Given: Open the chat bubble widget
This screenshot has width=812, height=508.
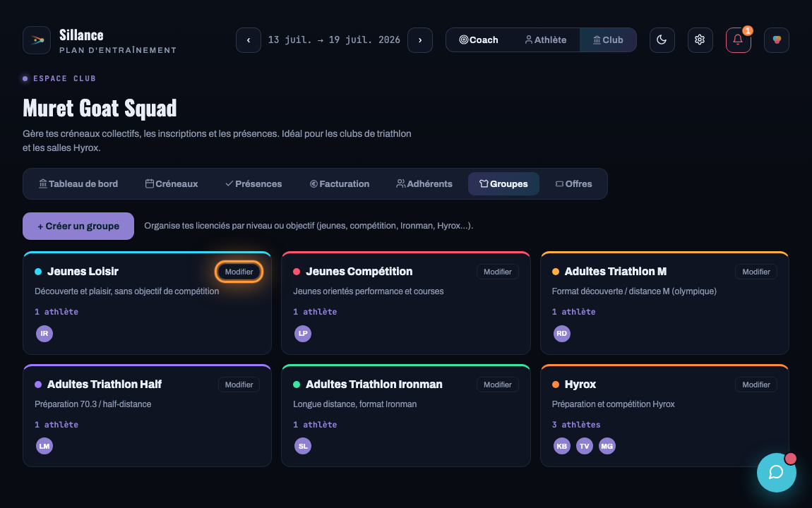Looking at the screenshot, I should [776, 472].
